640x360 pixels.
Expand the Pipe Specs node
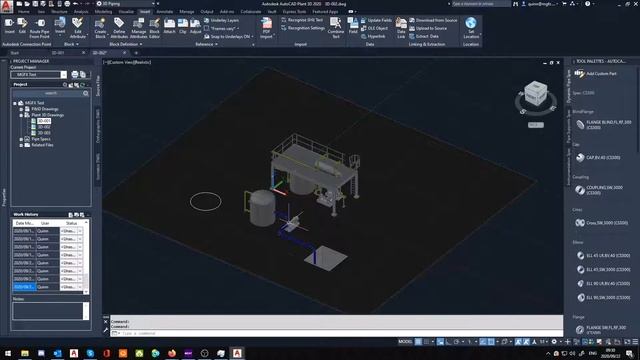(21, 139)
